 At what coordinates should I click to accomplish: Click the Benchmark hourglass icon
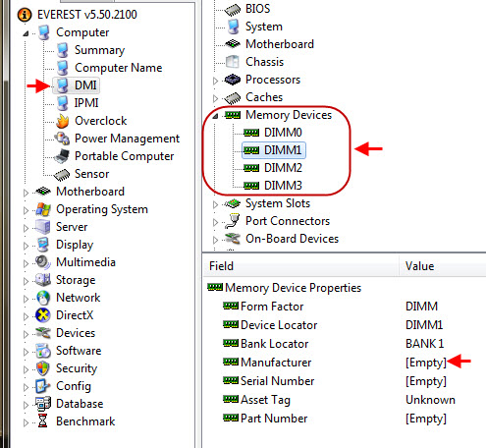pyautogui.click(x=42, y=421)
